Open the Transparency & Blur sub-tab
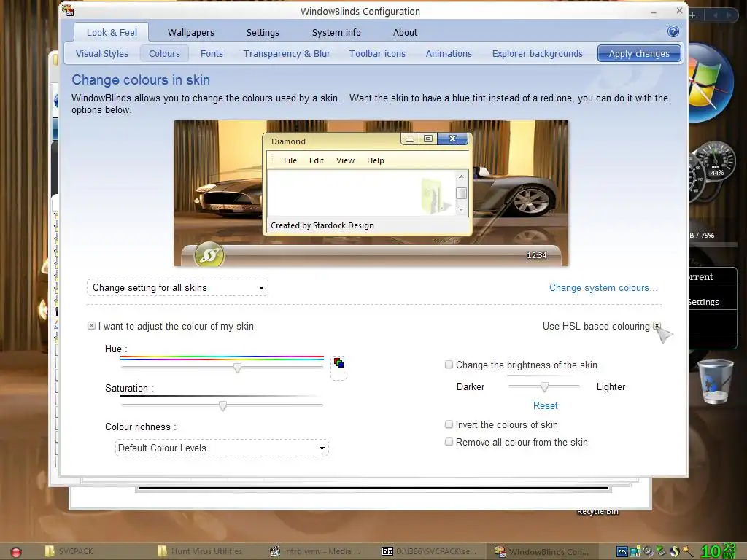Screen dimensions: 747x560 287,53
